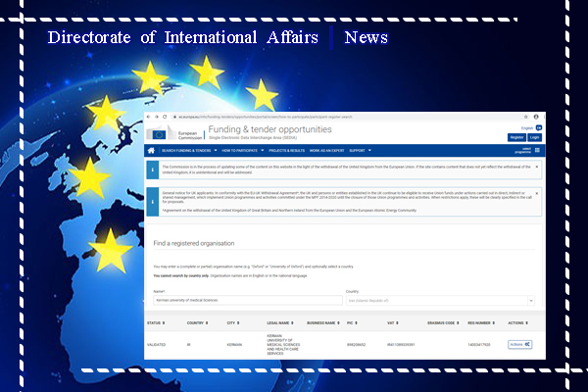Open the language selector speech icon
The height and width of the screenshot is (392, 588).
pyautogui.click(x=538, y=128)
